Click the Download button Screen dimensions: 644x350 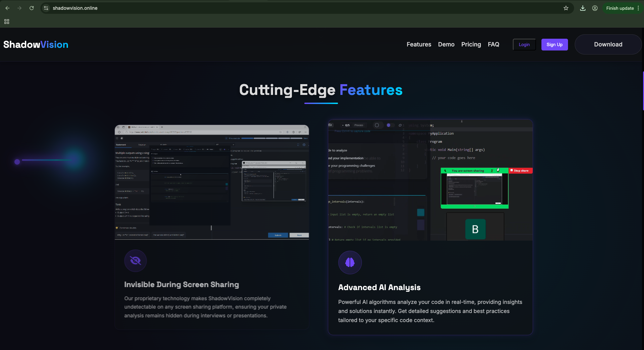(608, 44)
